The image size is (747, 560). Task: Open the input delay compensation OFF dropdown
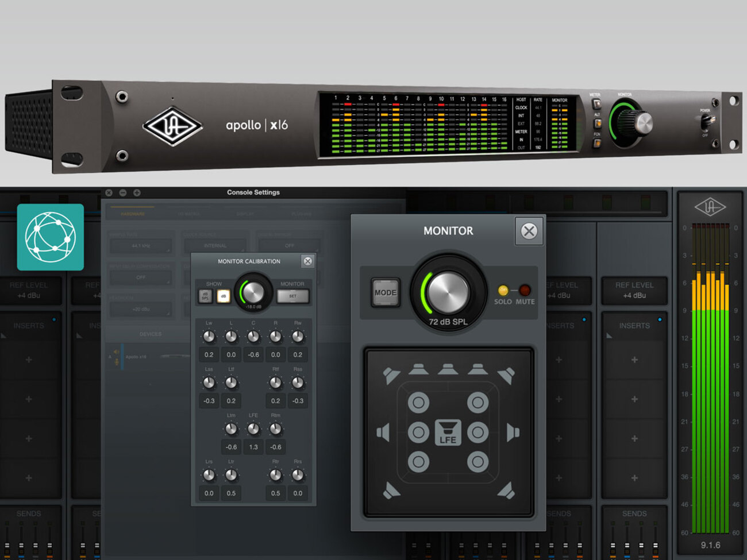coord(141,277)
